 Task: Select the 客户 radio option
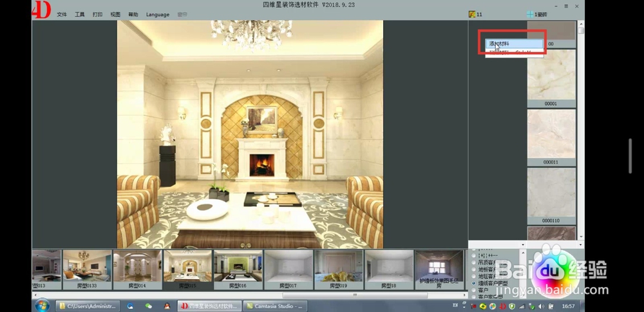(473, 290)
